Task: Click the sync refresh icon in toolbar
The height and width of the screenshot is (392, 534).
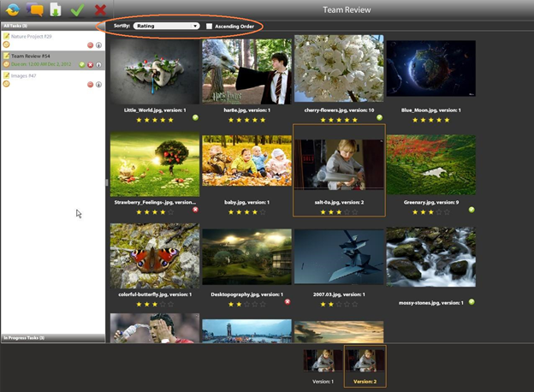Action: click(x=12, y=10)
